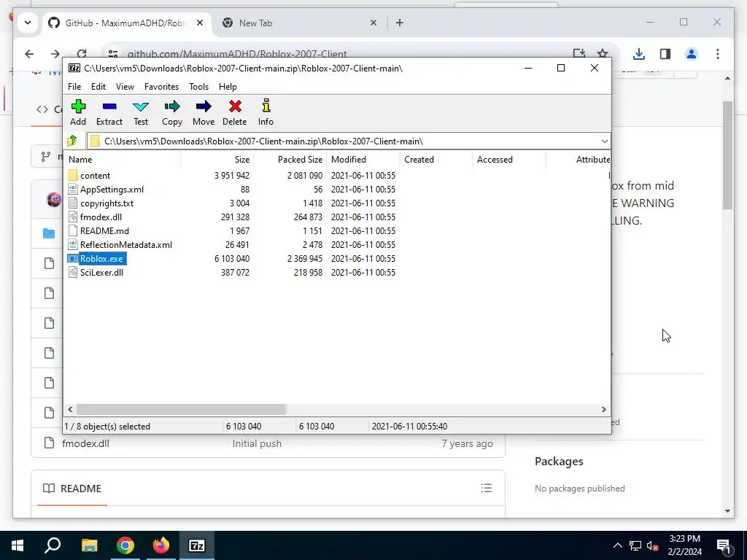The image size is (747, 560).
Task: Click the 7-Zip taskbar icon
Action: (x=197, y=545)
